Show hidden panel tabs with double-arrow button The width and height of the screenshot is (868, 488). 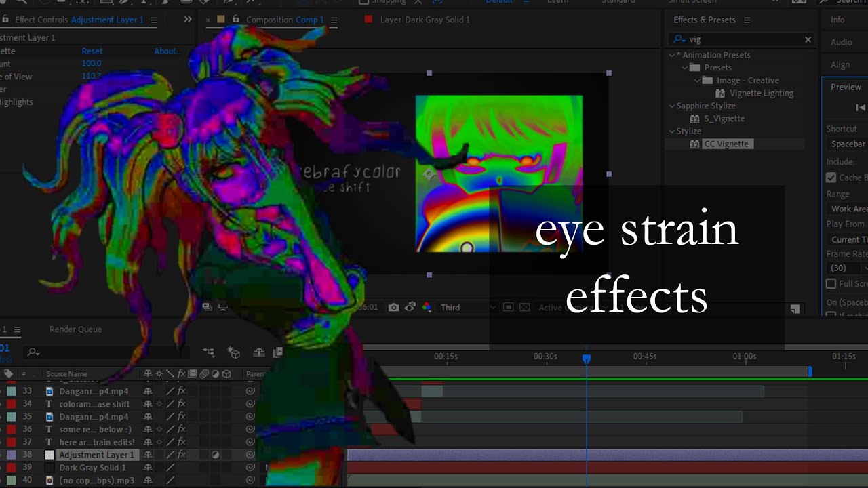coord(188,20)
